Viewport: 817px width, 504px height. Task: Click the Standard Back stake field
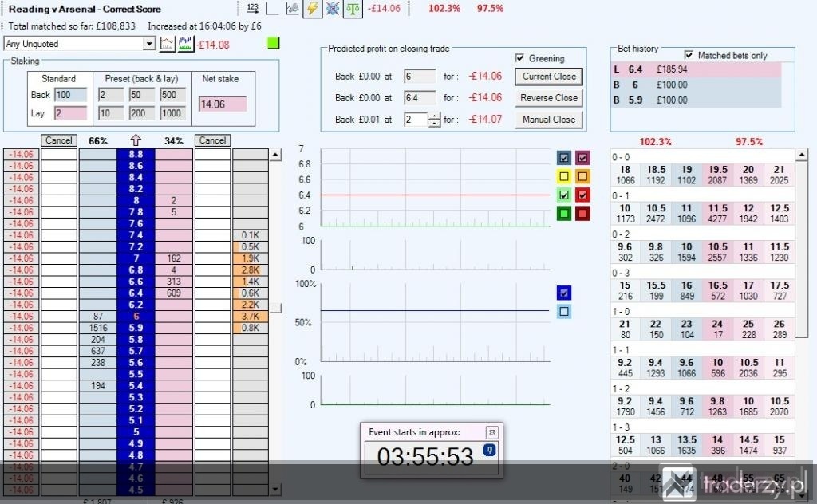[71, 95]
